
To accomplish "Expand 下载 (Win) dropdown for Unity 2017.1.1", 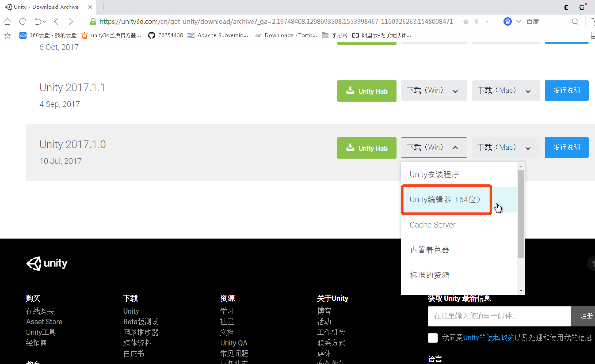I will (434, 91).
